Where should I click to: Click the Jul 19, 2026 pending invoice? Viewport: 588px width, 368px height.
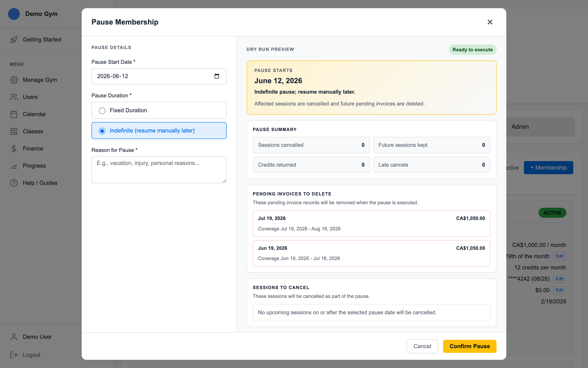tap(371, 223)
